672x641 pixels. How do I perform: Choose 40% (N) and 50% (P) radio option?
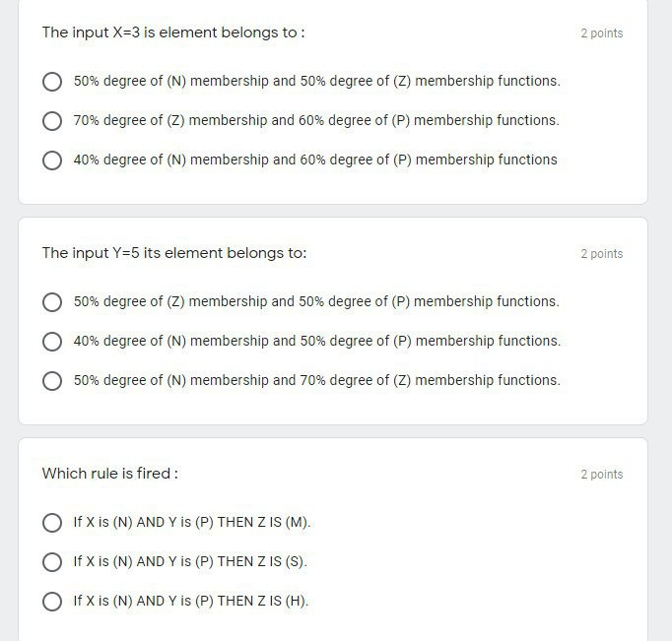click(52, 342)
